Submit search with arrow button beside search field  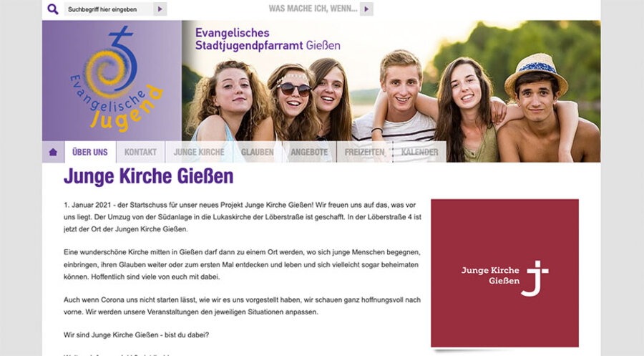pos(160,9)
